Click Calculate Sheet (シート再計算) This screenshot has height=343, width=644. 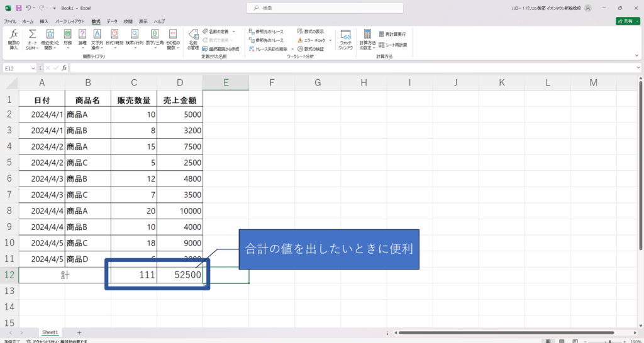[392, 45]
